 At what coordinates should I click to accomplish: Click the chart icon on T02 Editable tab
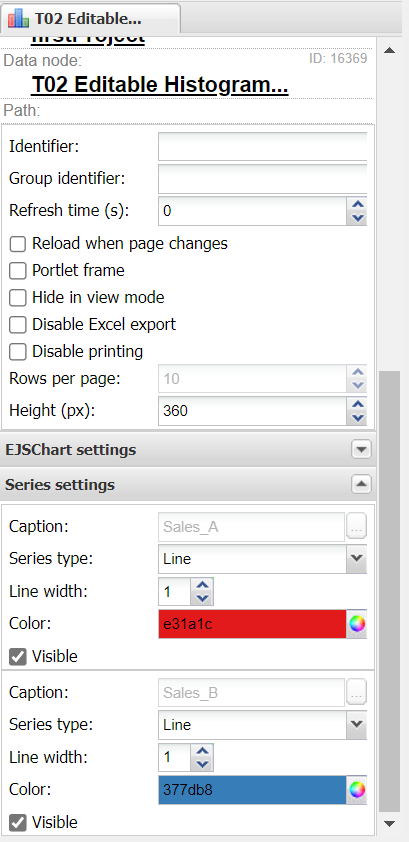tap(18, 19)
